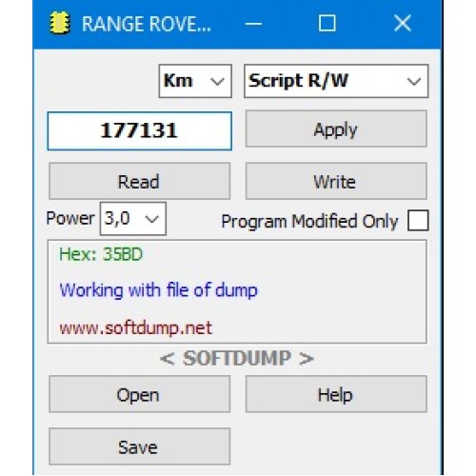Open the Help button

tap(336, 394)
